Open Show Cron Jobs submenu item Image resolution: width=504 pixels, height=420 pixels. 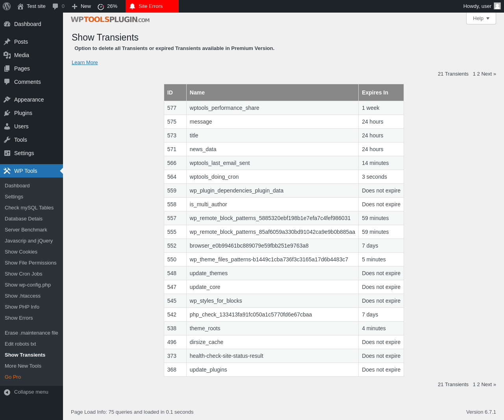24,274
